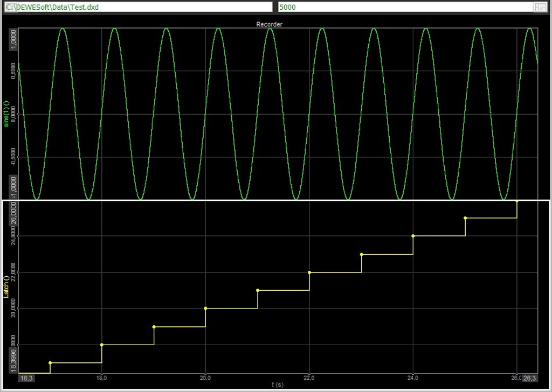Click the list icon at the top-right corner
The height and width of the screenshot is (392, 552).
(x=540, y=7)
